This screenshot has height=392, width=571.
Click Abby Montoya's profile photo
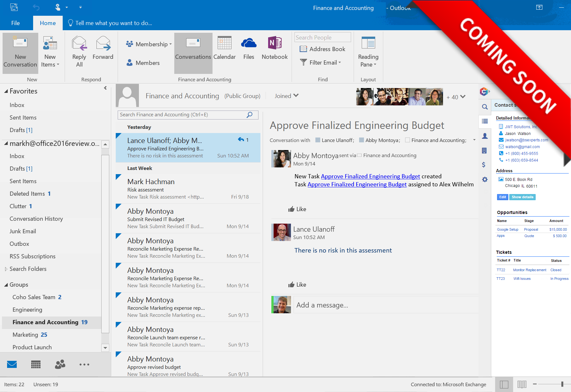pos(282,158)
